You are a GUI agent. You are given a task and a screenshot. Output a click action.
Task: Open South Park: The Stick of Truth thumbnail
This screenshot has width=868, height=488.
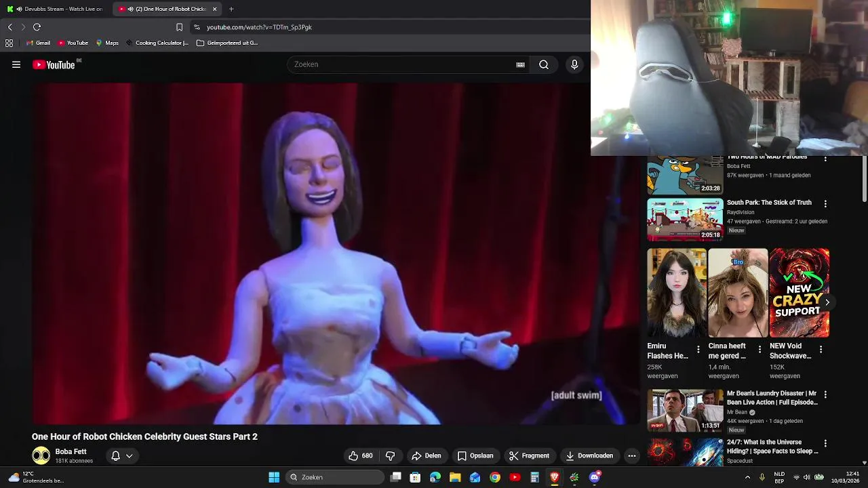(685, 220)
